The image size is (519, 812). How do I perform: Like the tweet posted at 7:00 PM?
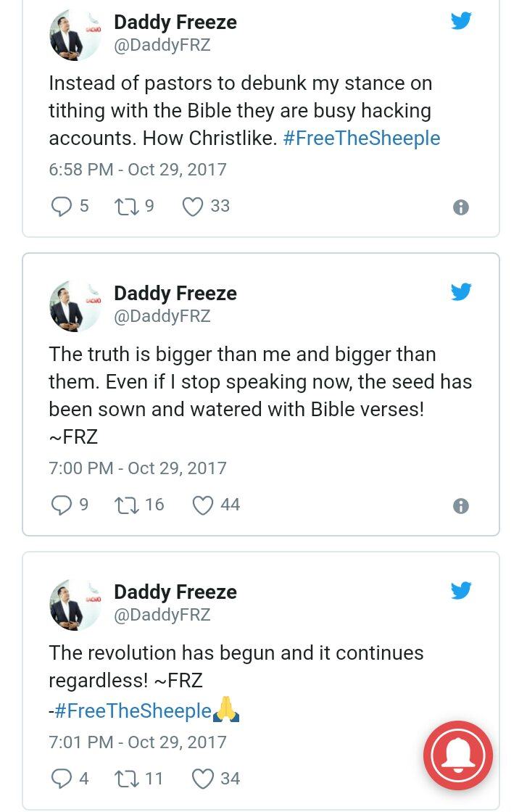pos(202,505)
